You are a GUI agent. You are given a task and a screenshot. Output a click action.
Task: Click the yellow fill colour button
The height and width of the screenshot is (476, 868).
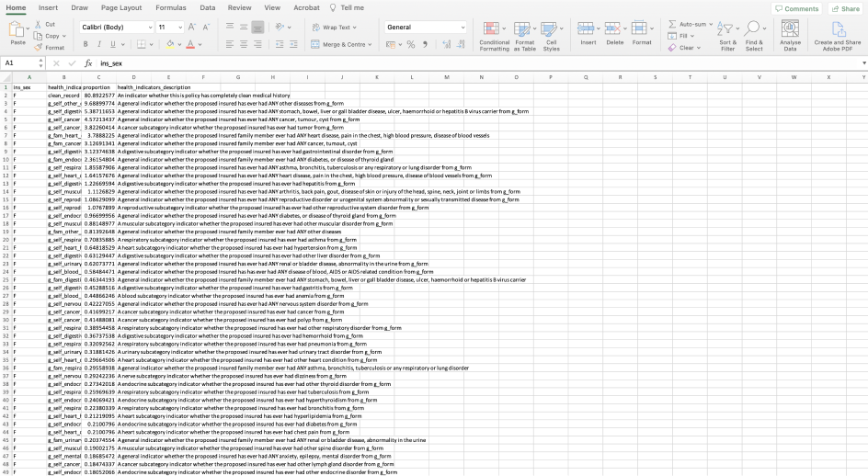point(170,44)
